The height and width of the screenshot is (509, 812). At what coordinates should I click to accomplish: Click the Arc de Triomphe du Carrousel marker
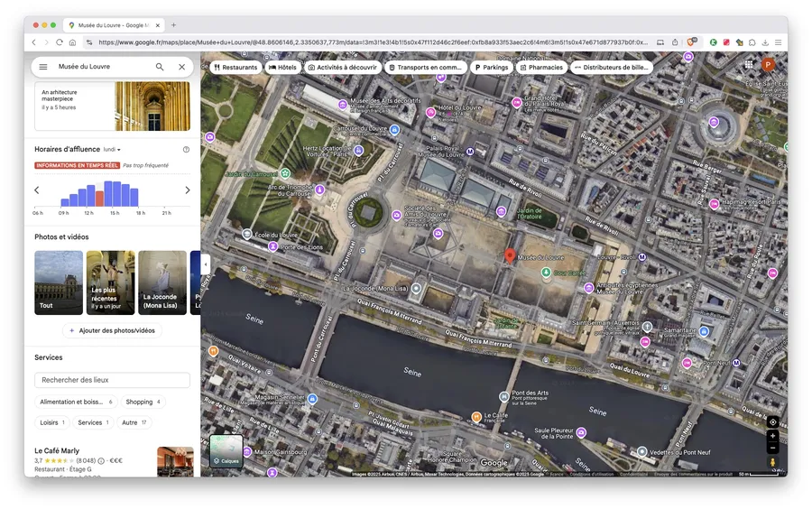tap(320, 190)
